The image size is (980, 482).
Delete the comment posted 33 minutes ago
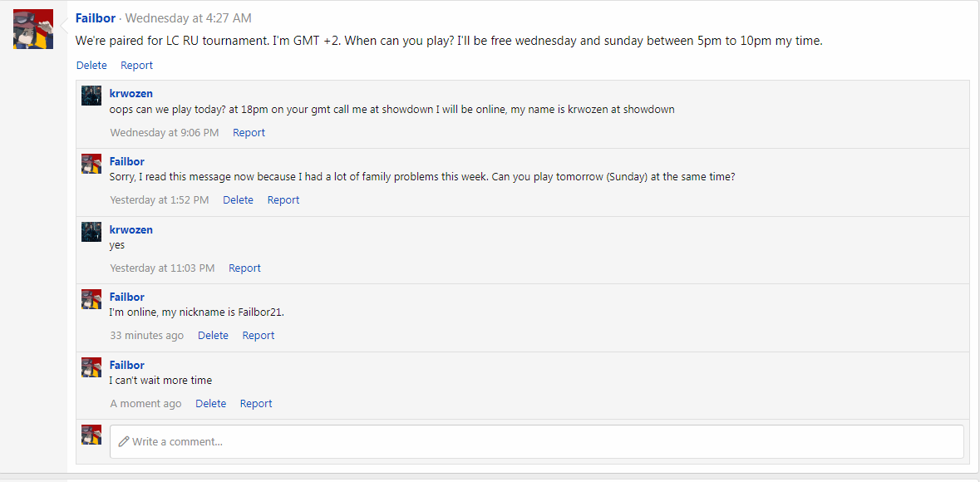(213, 335)
